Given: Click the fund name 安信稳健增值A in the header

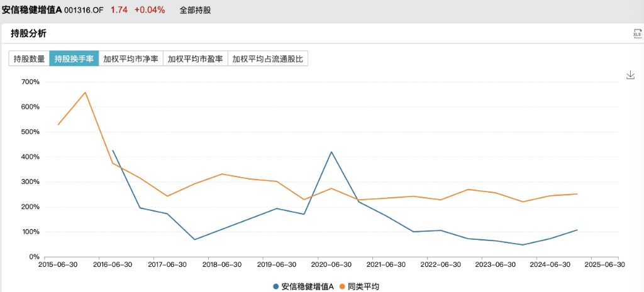Looking at the screenshot, I should pos(32,11).
